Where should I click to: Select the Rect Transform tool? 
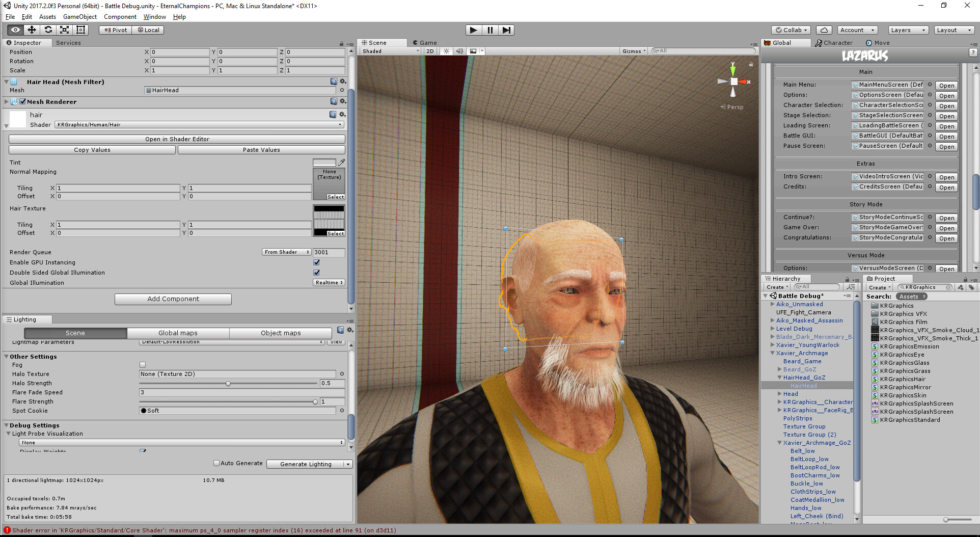80,30
